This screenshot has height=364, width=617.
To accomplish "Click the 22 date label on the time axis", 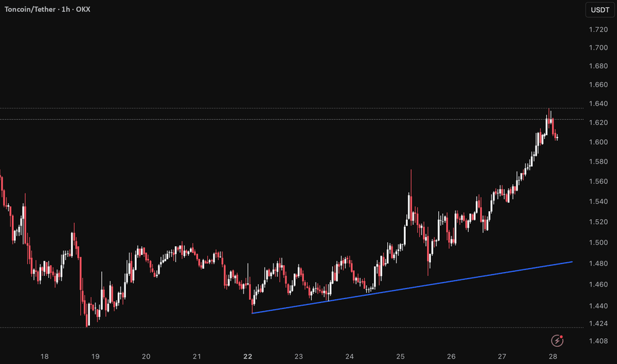I will 248,357.
